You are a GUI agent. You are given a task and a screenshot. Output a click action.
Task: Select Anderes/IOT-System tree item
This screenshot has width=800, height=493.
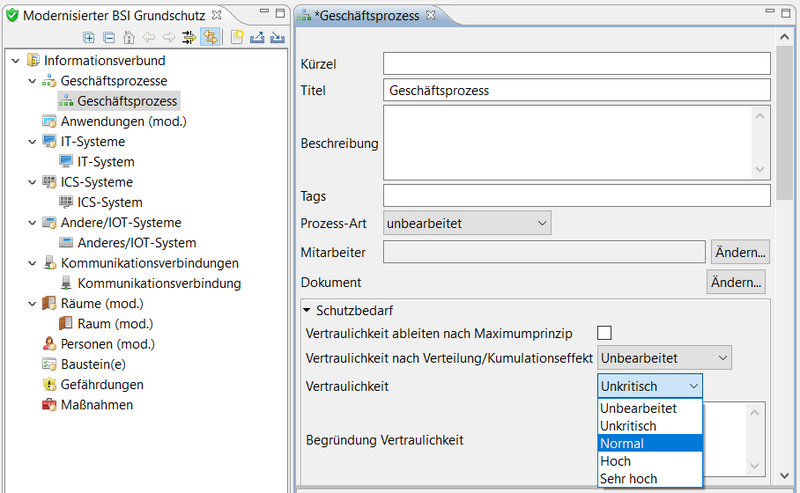pyautogui.click(x=137, y=243)
